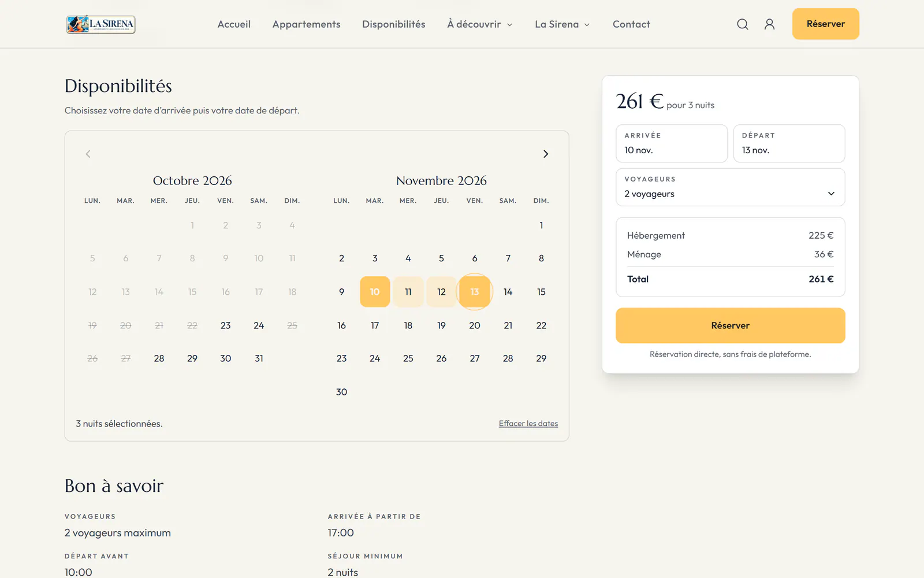This screenshot has width=924, height=578.
Task: Select November 10 in the calendar
Action: click(x=375, y=292)
